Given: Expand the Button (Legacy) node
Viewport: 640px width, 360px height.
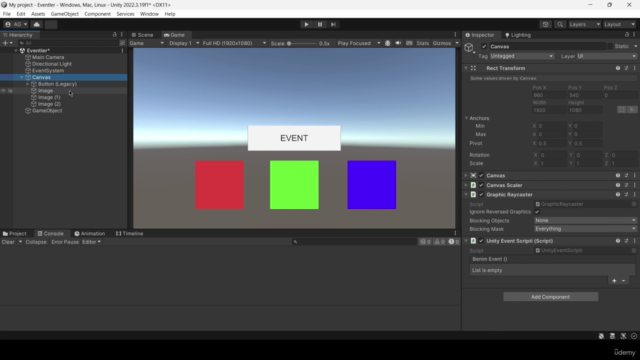Looking at the screenshot, I should click(x=27, y=84).
